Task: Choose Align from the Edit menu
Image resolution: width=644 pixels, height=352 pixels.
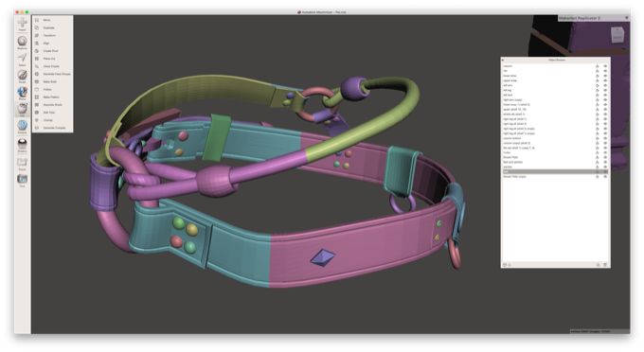Action: coord(46,44)
